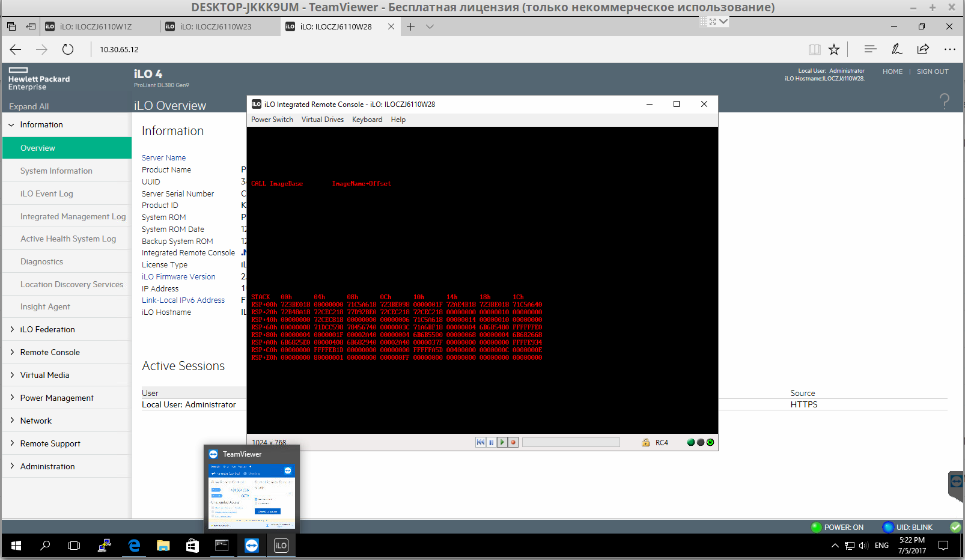The height and width of the screenshot is (560, 965).
Task: Click POWER: ON status indicator
Action: tap(837, 527)
